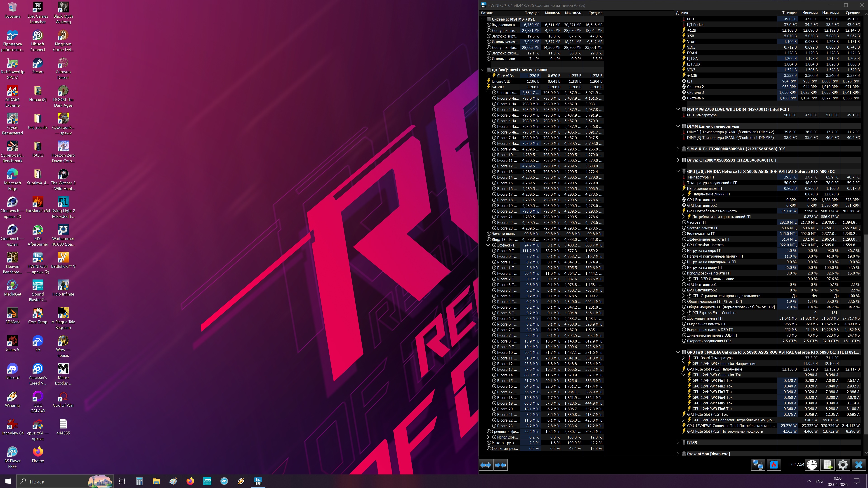Click the right pane Среднее column header
Image resolution: width=868 pixels, height=488 pixels.
pos(852,13)
